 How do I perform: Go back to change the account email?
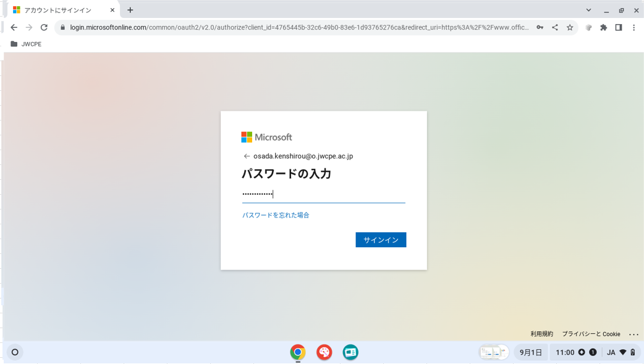coord(247,156)
